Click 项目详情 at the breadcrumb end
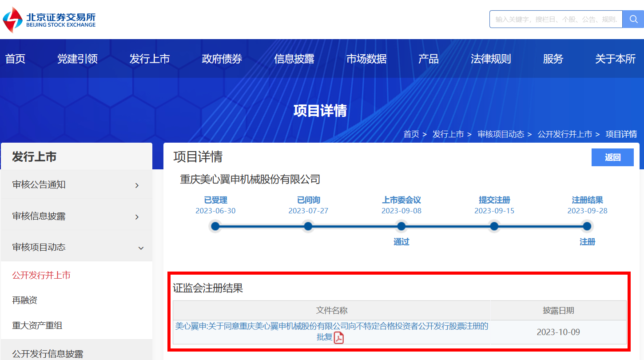The width and height of the screenshot is (644, 360). click(621, 134)
